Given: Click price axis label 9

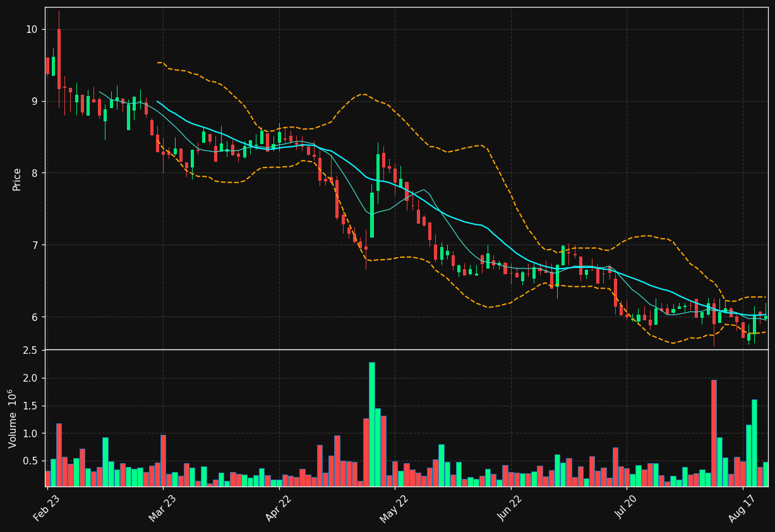Looking at the screenshot, I should coord(35,101).
